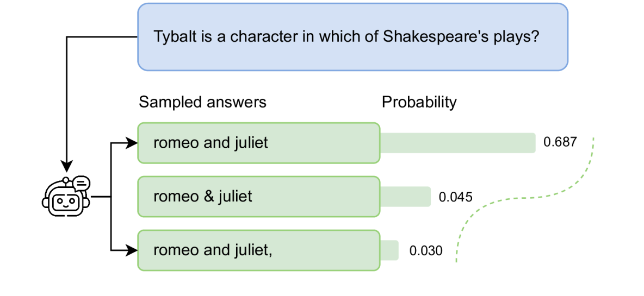Click the "Probability" column heading
Image resolution: width=644 pixels, height=296 pixels.
(x=419, y=102)
